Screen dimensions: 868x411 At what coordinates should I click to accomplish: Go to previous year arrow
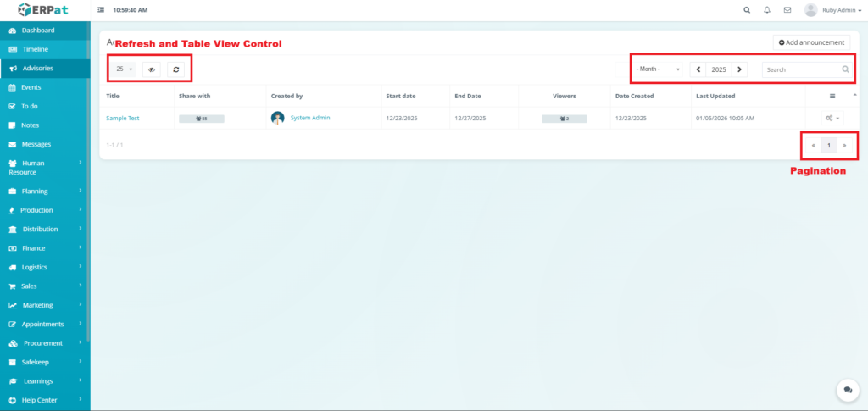coord(698,69)
